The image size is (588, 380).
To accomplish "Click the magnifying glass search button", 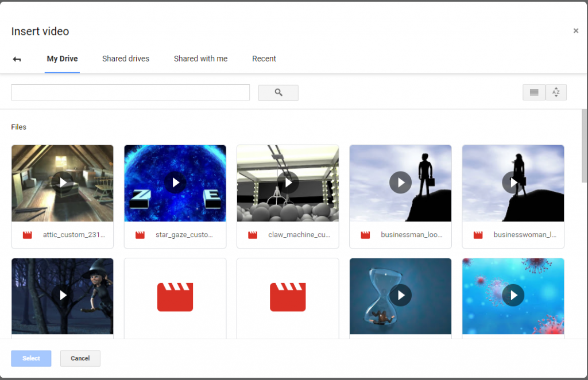I will (x=278, y=92).
